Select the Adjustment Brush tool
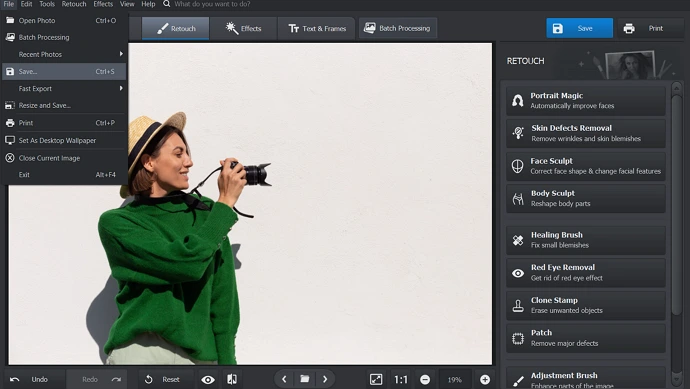The height and width of the screenshot is (389, 690). tap(586, 378)
